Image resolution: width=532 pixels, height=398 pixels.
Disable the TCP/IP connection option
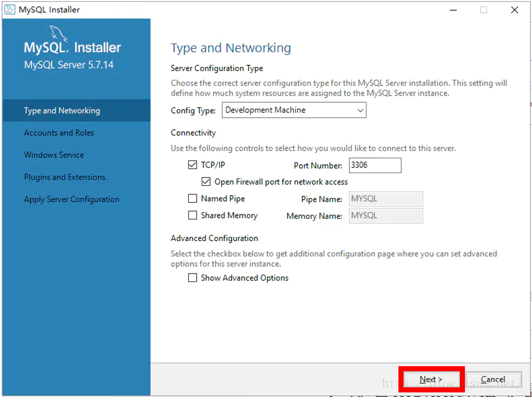pyautogui.click(x=192, y=165)
